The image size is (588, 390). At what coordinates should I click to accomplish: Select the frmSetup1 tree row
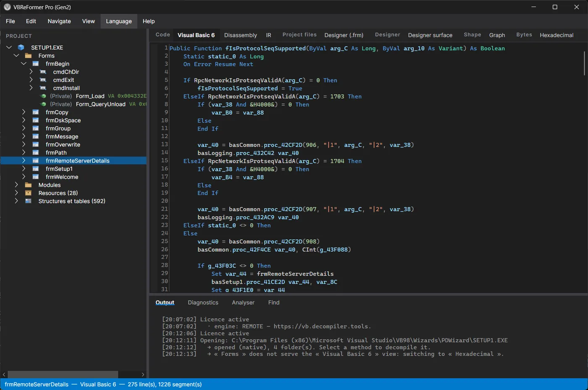pyautogui.click(x=73, y=169)
